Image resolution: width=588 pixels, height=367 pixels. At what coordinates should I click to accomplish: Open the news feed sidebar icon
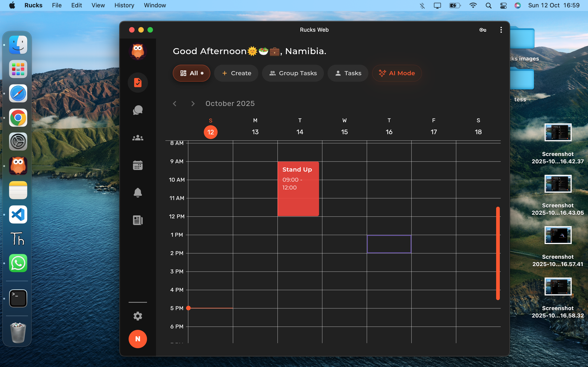[x=138, y=220]
